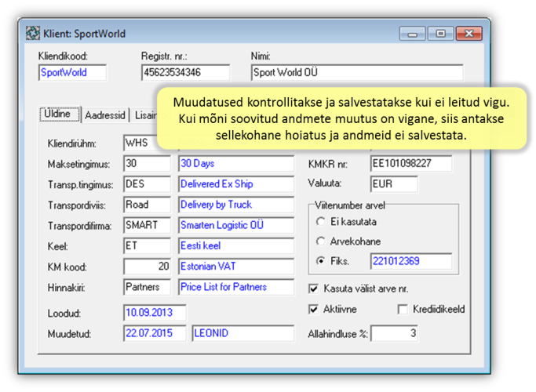Close the Klient: SportWorld window
This screenshot has height=392, width=536.
pyautogui.click(x=469, y=34)
